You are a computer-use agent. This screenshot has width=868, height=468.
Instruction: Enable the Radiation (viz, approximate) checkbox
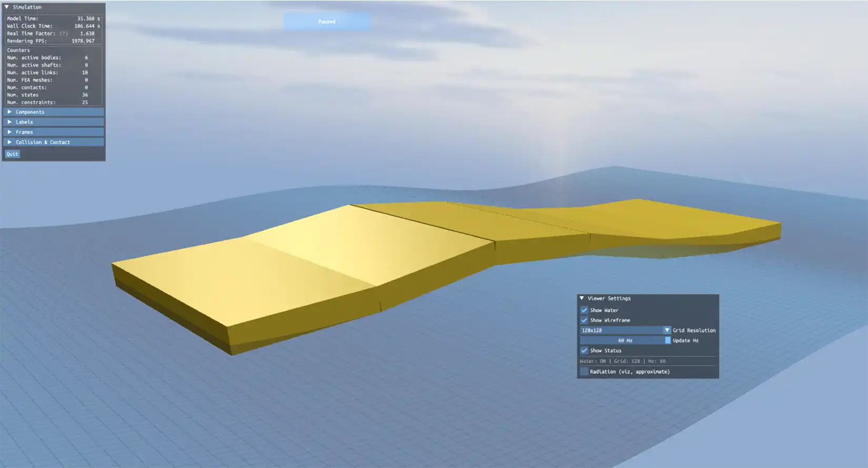(x=584, y=371)
